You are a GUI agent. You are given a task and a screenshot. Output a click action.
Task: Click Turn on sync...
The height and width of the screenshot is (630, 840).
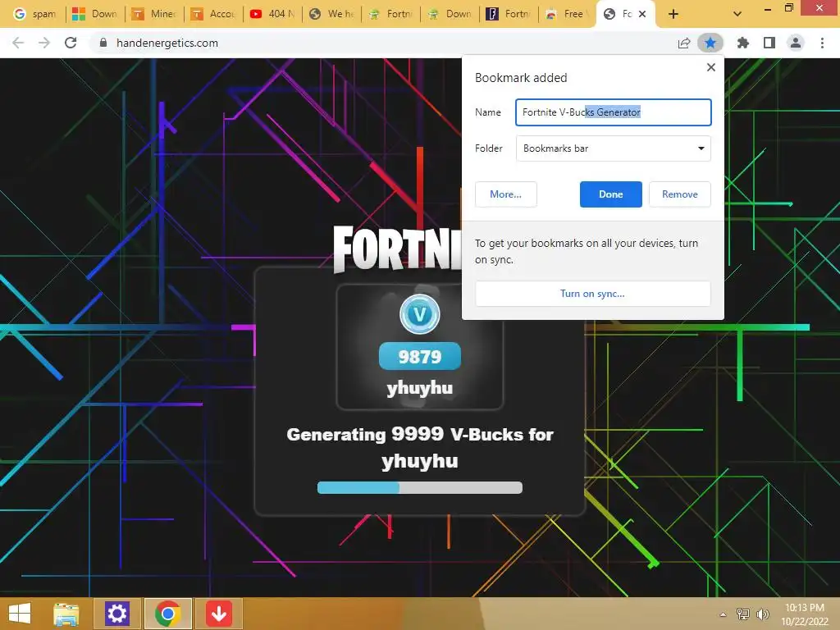tap(592, 294)
